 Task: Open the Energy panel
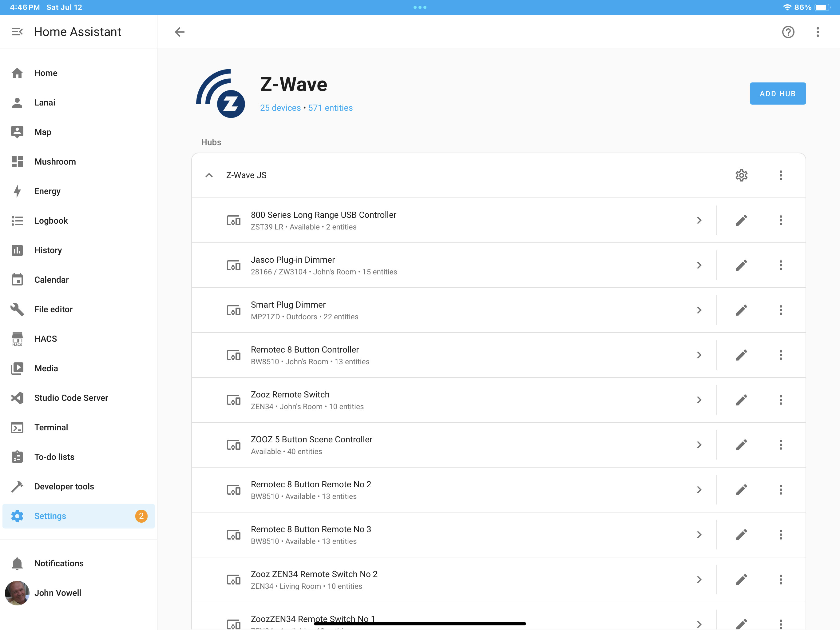tap(79, 191)
